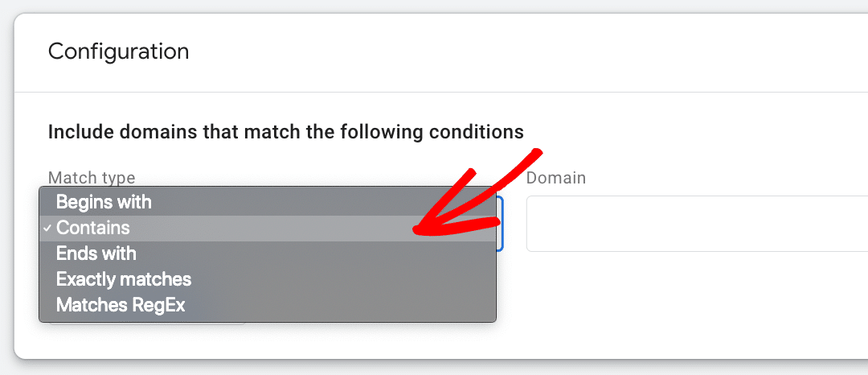The width and height of the screenshot is (868, 375).
Task: Click the "Domain" field label
Action: click(x=556, y=178)
